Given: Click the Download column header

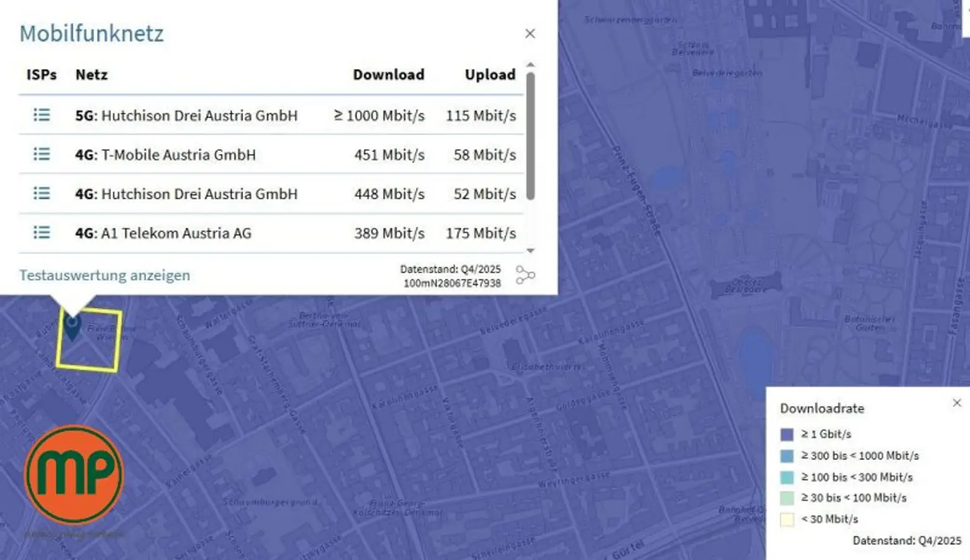Looking at the screenshot, I should [388, 74].
